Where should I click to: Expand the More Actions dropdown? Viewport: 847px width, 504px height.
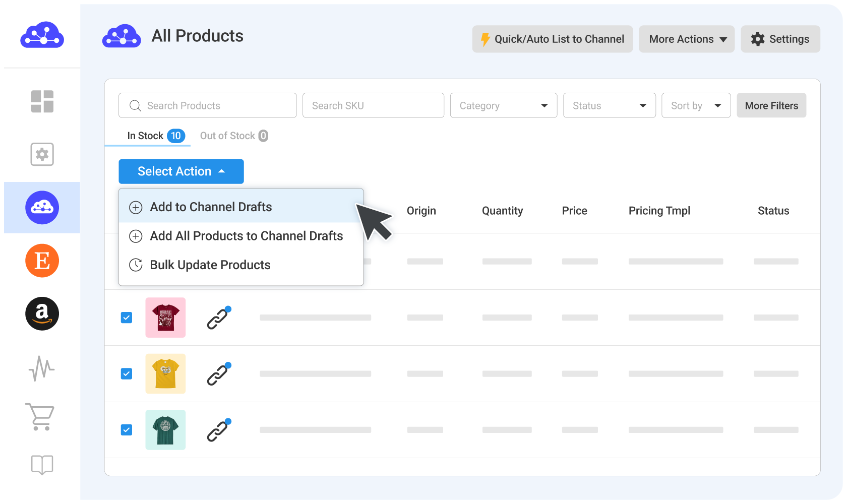(x=687, y=39)
